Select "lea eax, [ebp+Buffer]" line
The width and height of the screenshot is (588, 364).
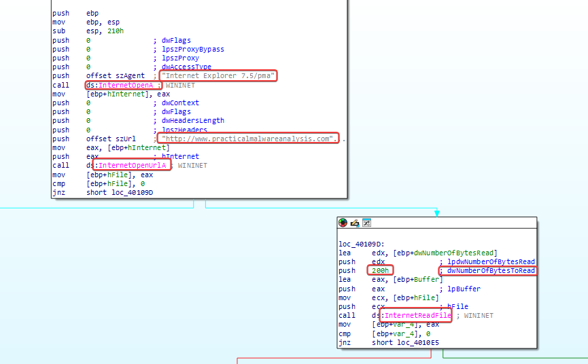[391, 279]
